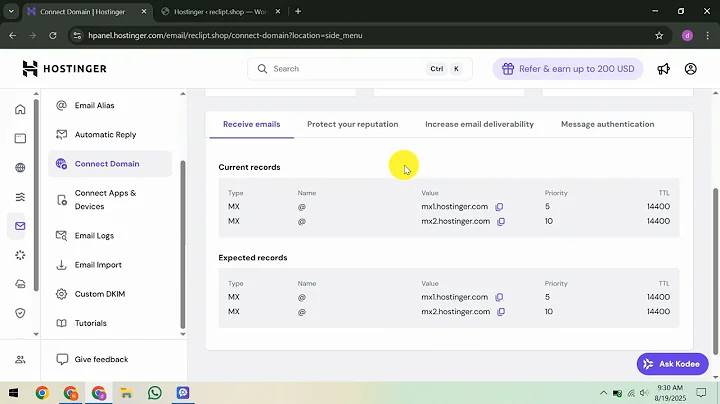Click the Current records heading
720x404 pixels.
tap(249, 168)
